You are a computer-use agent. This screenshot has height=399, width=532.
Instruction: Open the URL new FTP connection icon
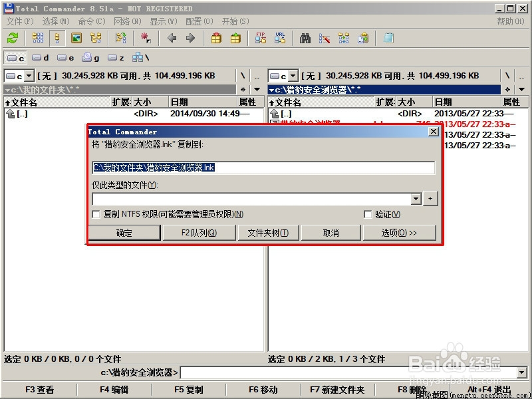280,38
